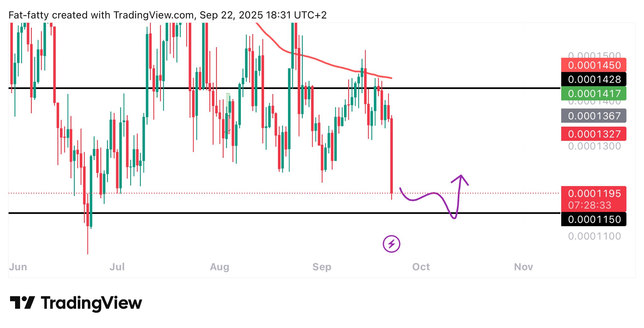Click the current price 0.0001195 label
This screenshot has width=644, height=328.
(x=594, y=193)
